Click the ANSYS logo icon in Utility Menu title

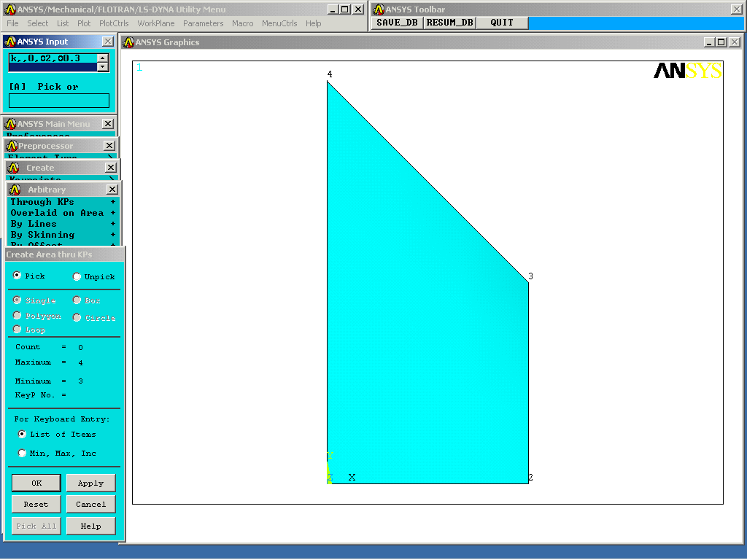pyautogui.click(x=10, y=9)
